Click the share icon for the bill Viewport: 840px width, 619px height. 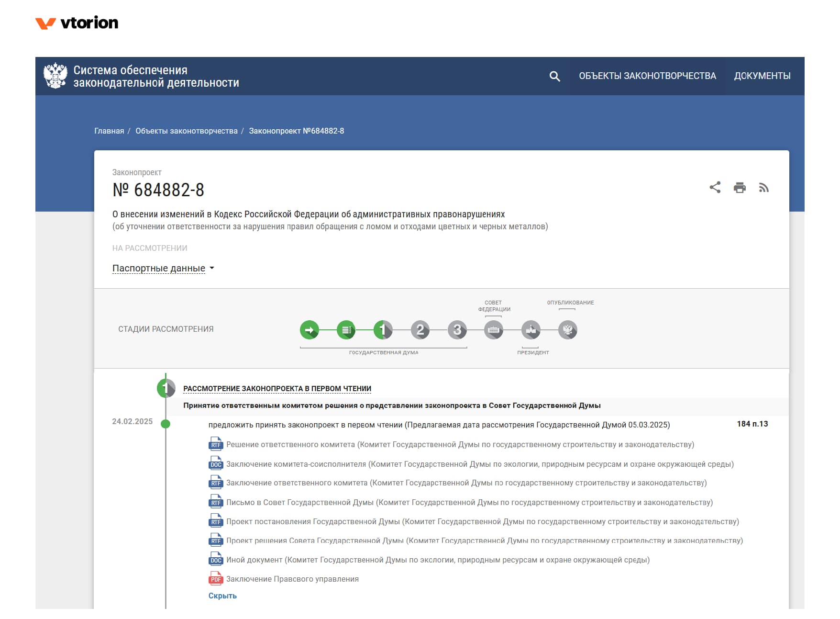click(x=715, y=187)
